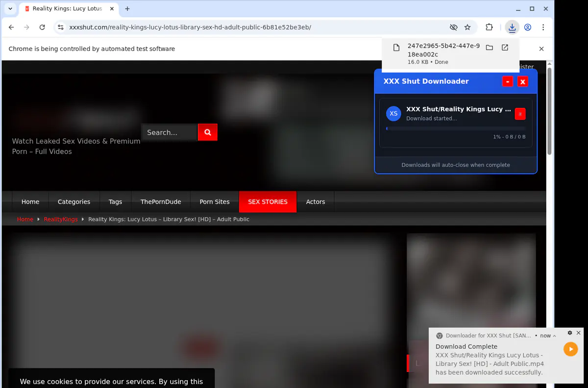Viewport: 588px width, 388px height.
Task: Click the xxxshut.com address bar URL
Action: tap(190, 27)
